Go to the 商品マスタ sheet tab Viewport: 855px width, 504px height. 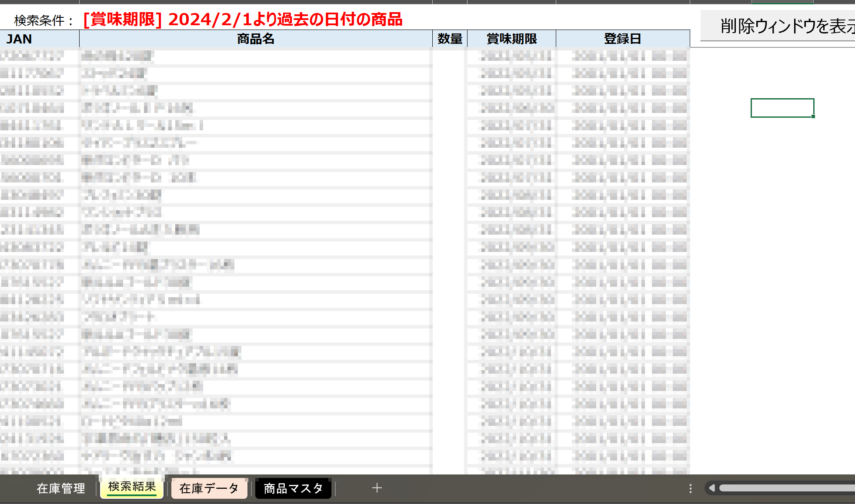click(x=293, y=488)
